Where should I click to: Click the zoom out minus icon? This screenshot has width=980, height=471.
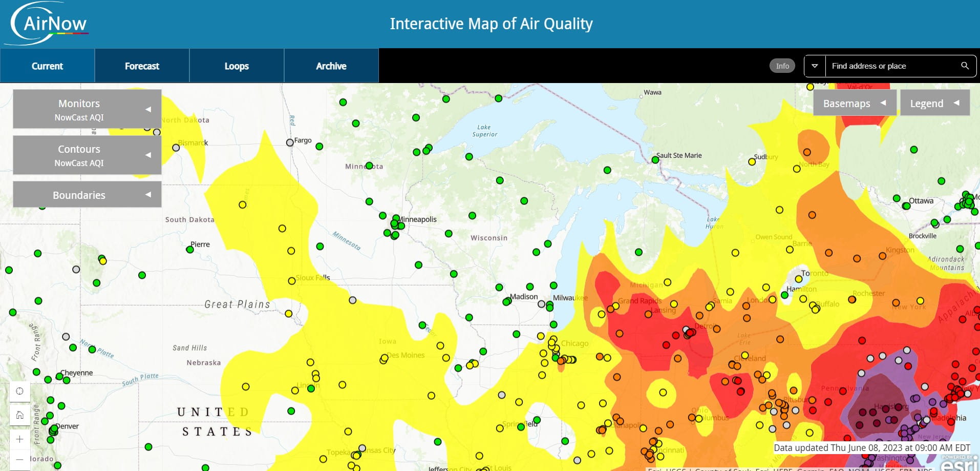(x=19, y=458)
